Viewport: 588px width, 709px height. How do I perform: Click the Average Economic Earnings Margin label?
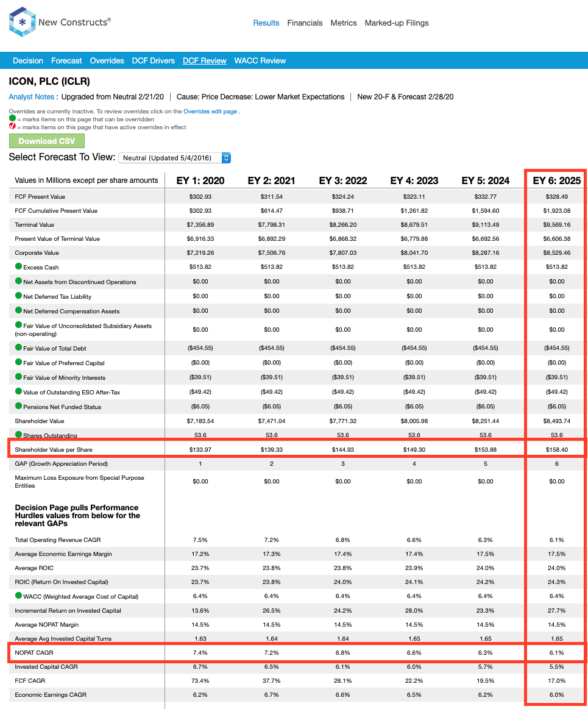coord(63,554)
